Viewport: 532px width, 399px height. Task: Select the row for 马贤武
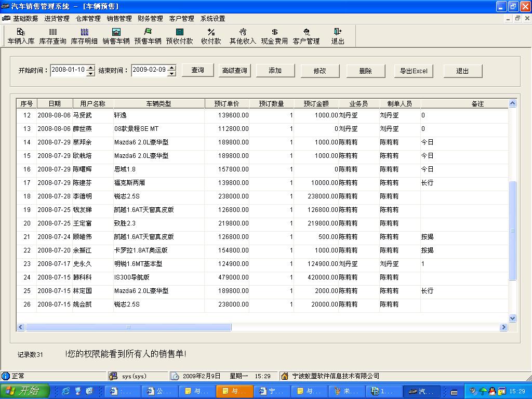click(x=262, y=115)
